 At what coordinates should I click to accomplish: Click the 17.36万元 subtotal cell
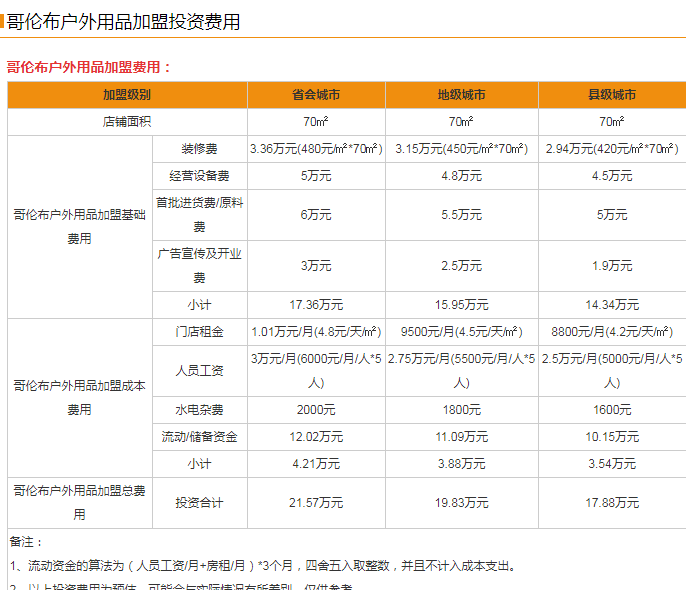click(x=316, y=305)
